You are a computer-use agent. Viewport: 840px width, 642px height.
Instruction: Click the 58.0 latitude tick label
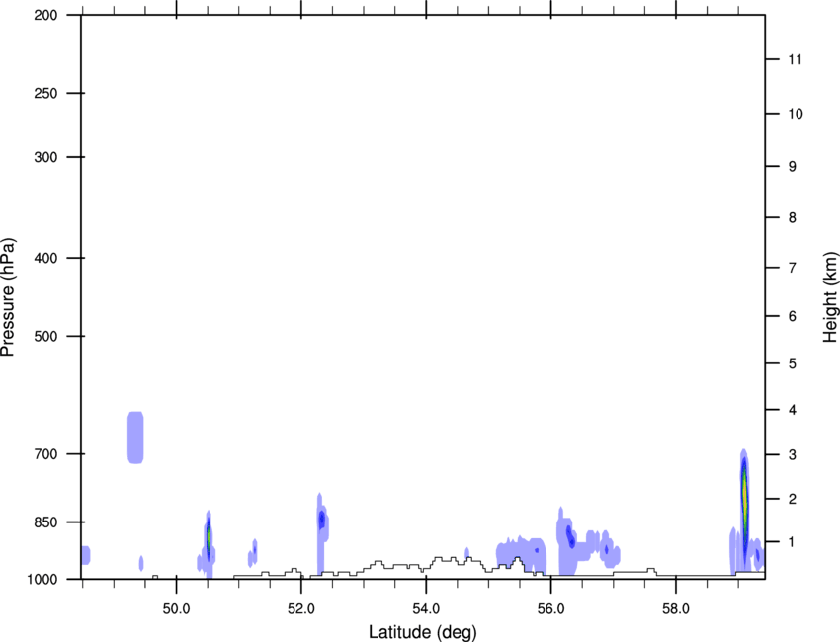pos(676,609)
